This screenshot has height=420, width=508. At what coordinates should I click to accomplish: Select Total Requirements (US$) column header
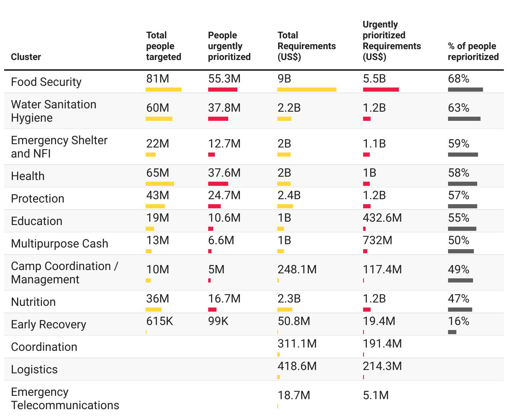point(306,46)
